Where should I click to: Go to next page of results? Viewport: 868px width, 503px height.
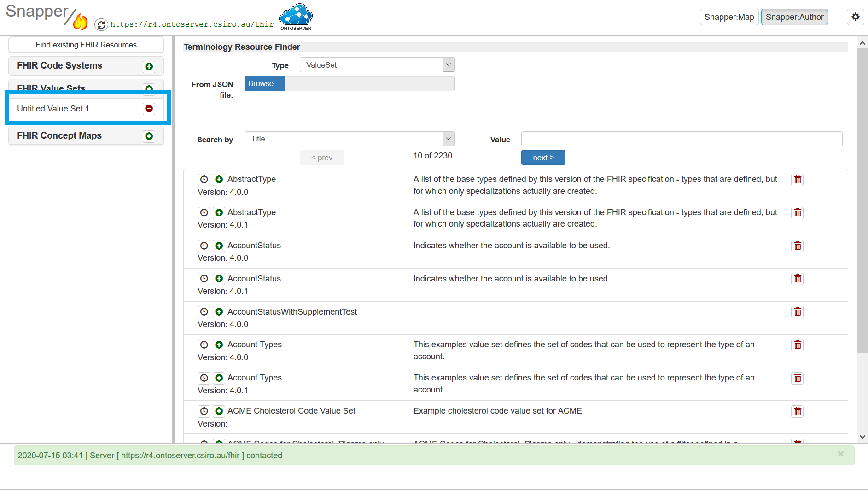[x=543, y=158]
